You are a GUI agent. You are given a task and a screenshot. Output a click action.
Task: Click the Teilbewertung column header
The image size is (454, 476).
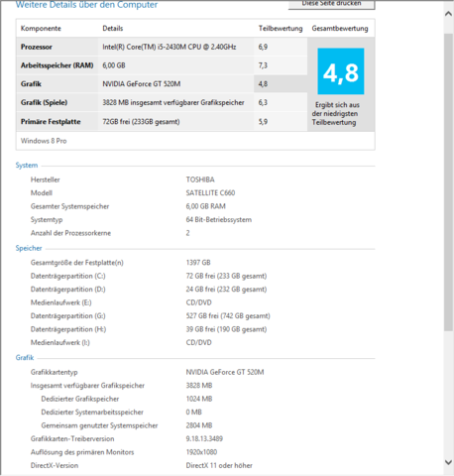click(281, 29)
